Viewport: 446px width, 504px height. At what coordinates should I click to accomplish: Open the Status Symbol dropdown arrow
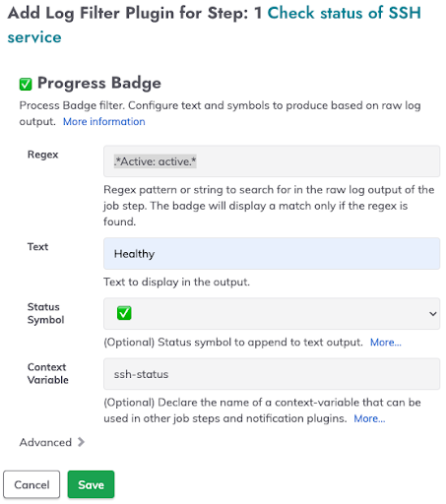tap(432, 314)
